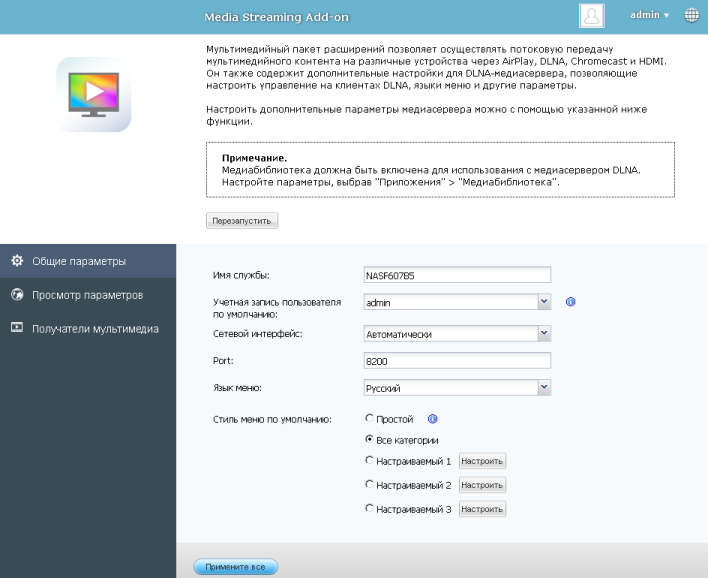Click the Язык меню: label
The image size is (708, 578).
tap(237, 388)
